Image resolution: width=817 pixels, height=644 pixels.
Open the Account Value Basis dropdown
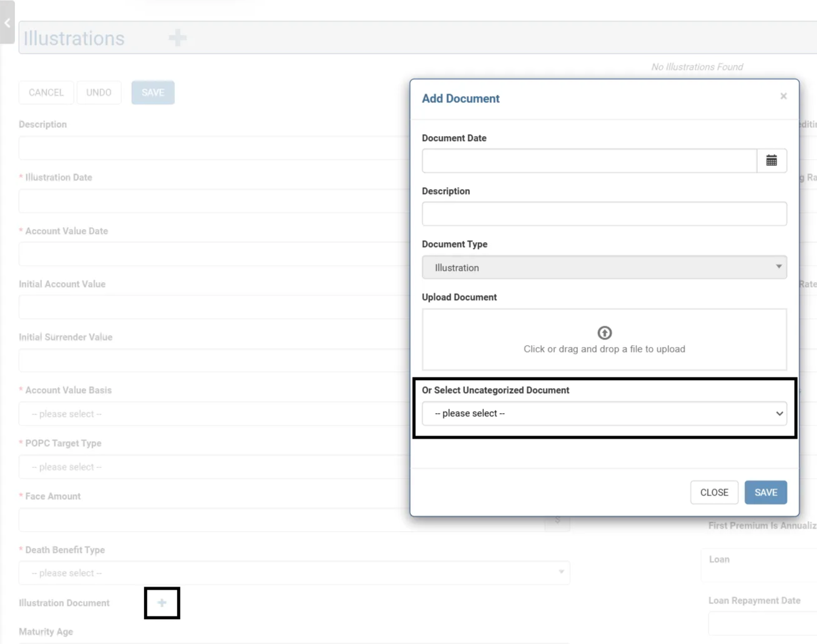point(212,414)
